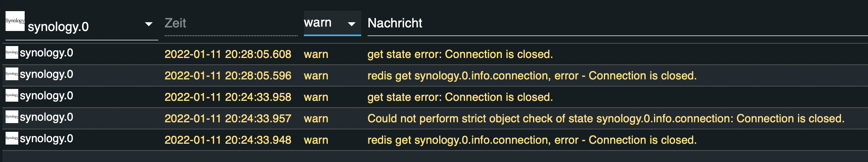Click Synology icon in 20:28:05.596 row
This screenshot has width=868, height=162.
(x=12, y=74)
